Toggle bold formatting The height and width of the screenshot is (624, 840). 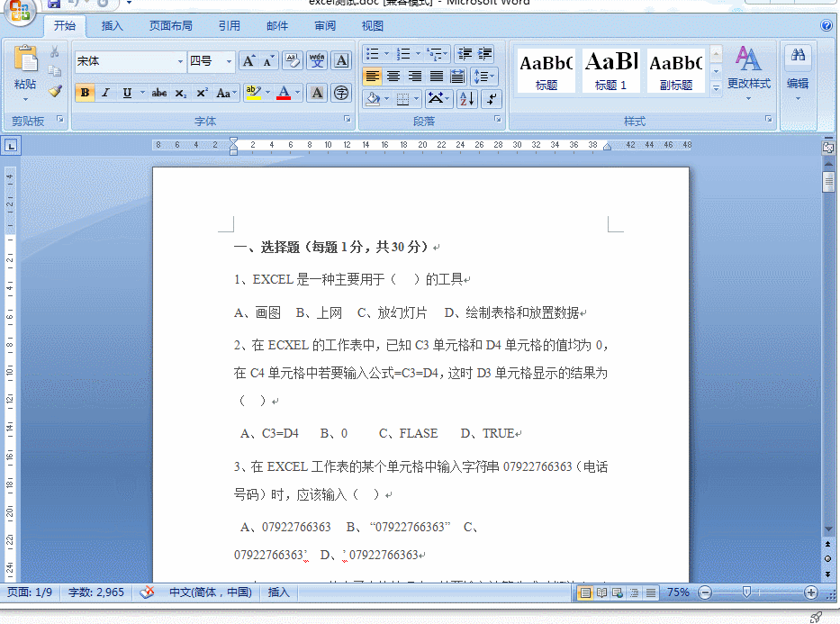click(85, 93)
